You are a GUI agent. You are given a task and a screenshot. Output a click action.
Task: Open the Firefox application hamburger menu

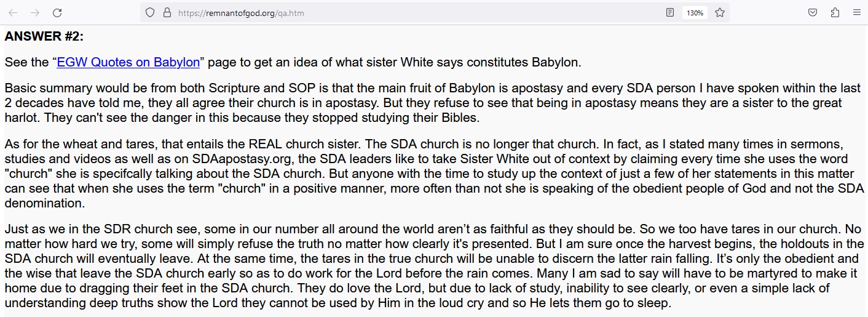[x=857, y=12]
